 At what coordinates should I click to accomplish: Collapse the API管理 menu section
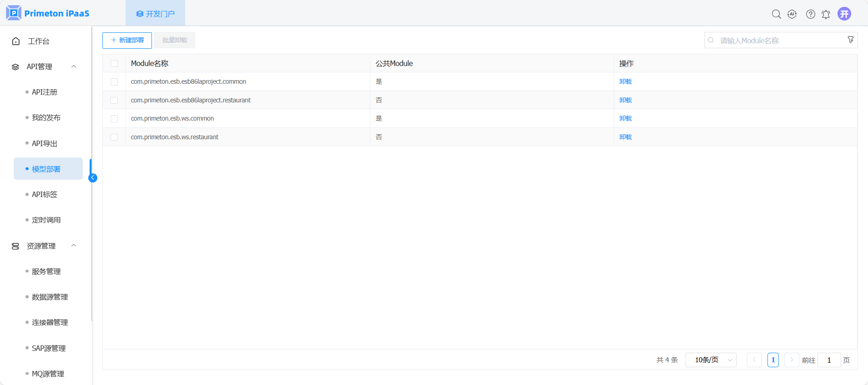(74, 66)
